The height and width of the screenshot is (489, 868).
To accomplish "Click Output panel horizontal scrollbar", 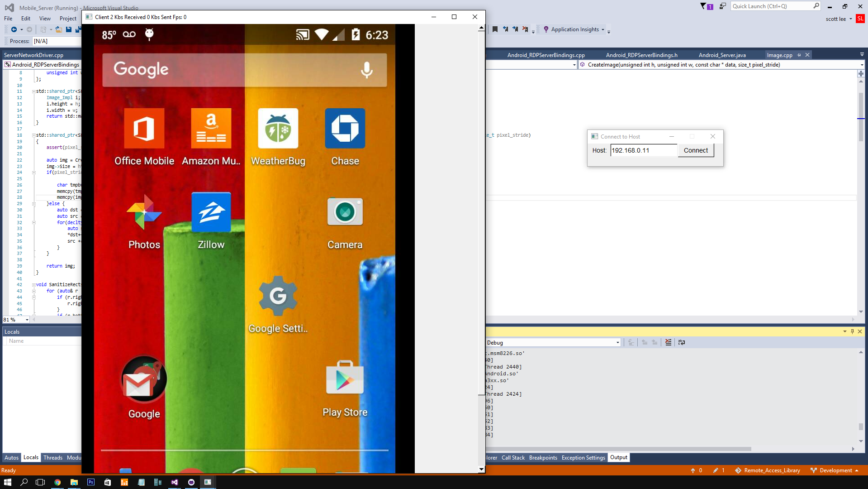I will point(619,449).
